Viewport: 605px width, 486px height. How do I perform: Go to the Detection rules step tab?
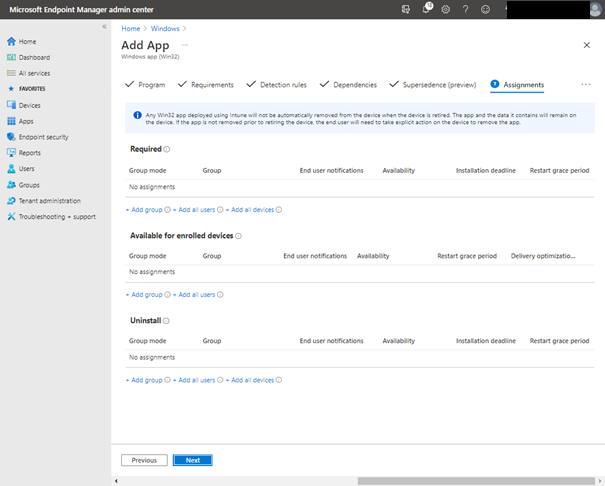tap(276, 84)
